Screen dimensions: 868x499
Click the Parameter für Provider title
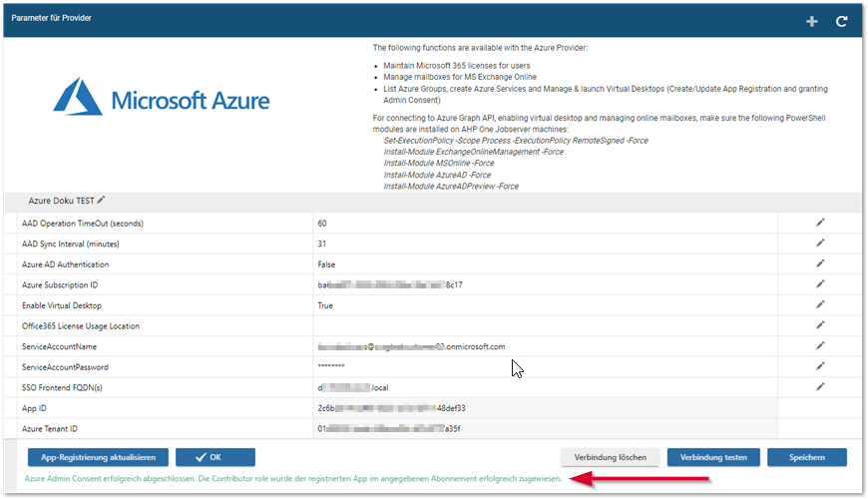tap(52, 18)
